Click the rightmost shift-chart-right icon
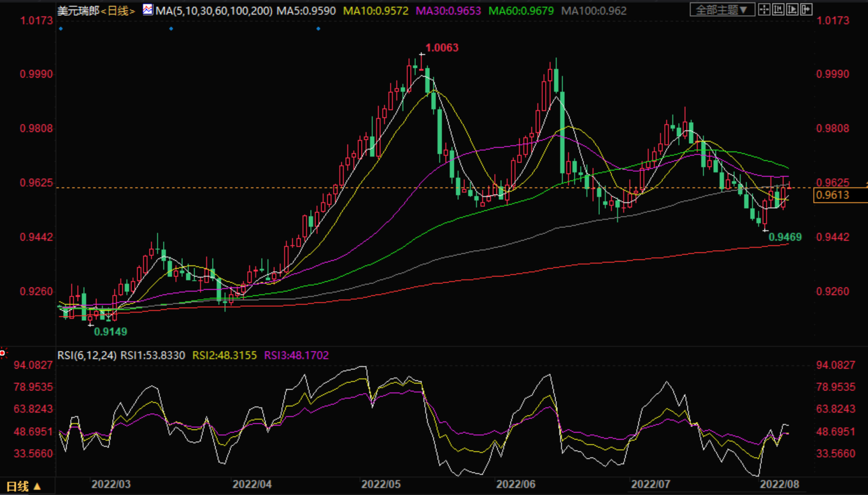The width and height of the screenshot is (868, 495). [x=806, y=9]
